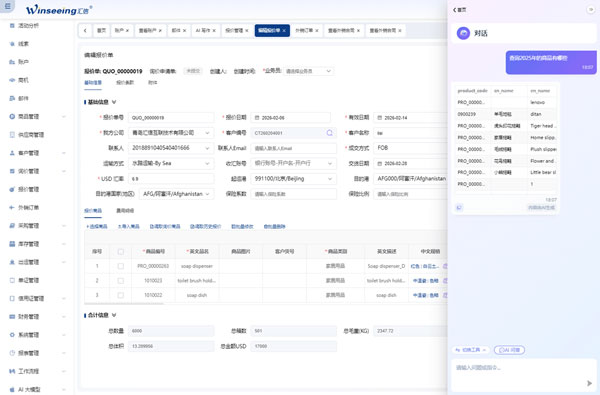The height and width of the screenshot is (395, 600).
Task: Open 商机 sidebar entry
Action: tap(23, 80)
